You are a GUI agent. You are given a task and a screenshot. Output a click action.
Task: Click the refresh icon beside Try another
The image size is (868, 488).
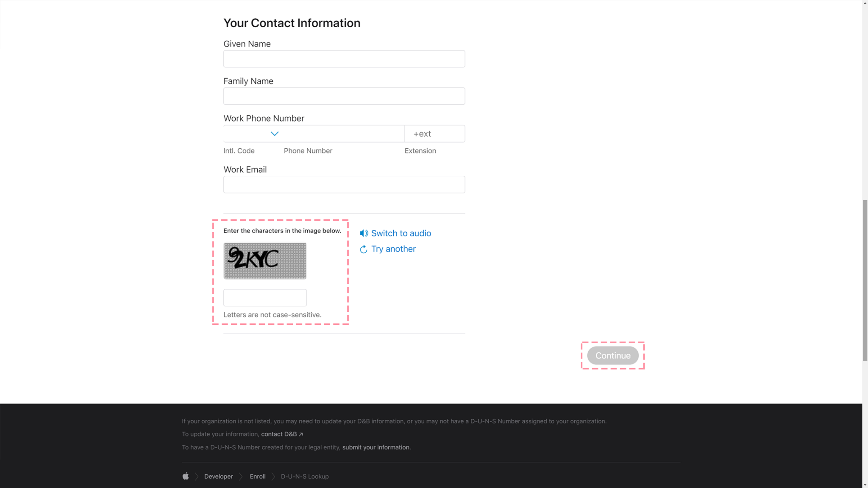(364, 249)
